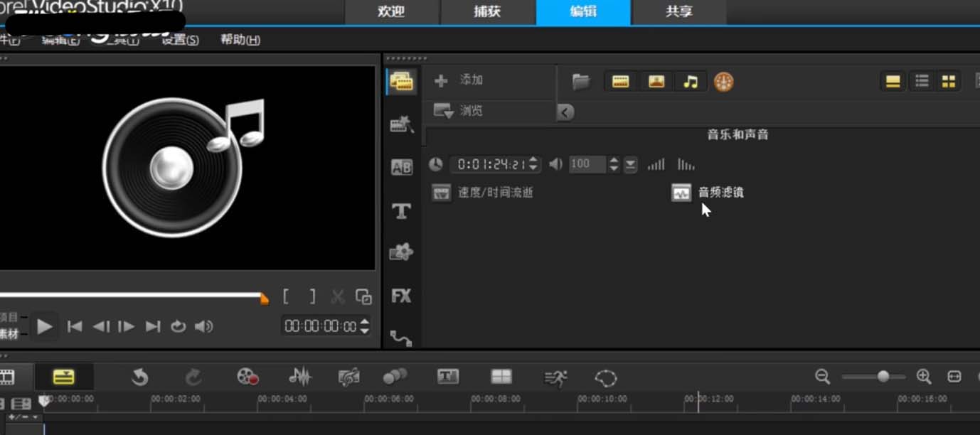Open 音频滤镜 audio filter option
This screenshot has width=980, height=435.
click(708, 193)
